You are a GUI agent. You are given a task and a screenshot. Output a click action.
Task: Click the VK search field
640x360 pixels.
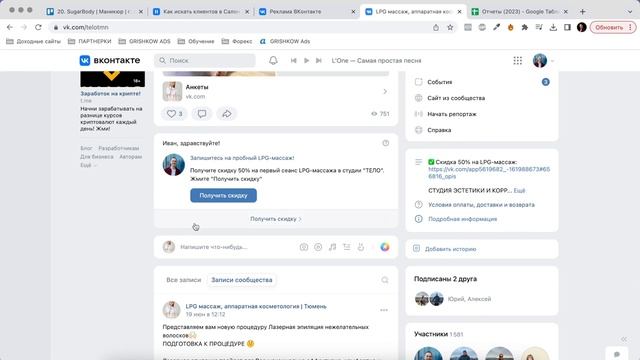(205, 60)
